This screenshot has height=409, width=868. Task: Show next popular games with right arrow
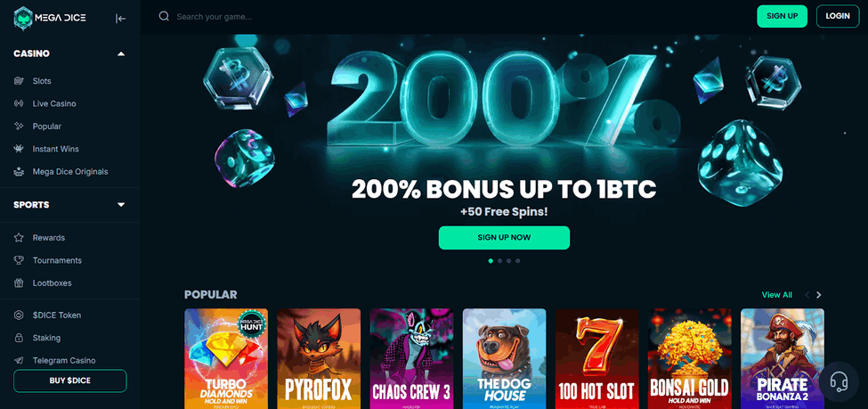pyautogui.click(x=819, y=295)
